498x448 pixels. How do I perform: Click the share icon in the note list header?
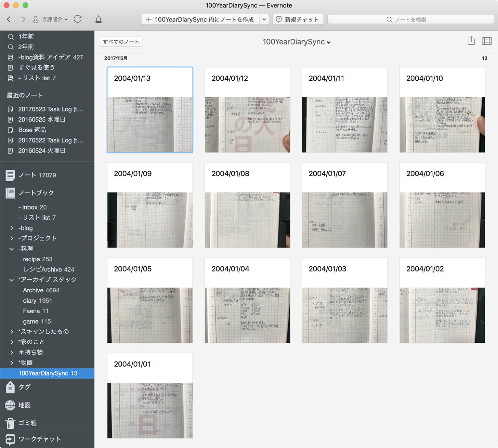point(471,41)
